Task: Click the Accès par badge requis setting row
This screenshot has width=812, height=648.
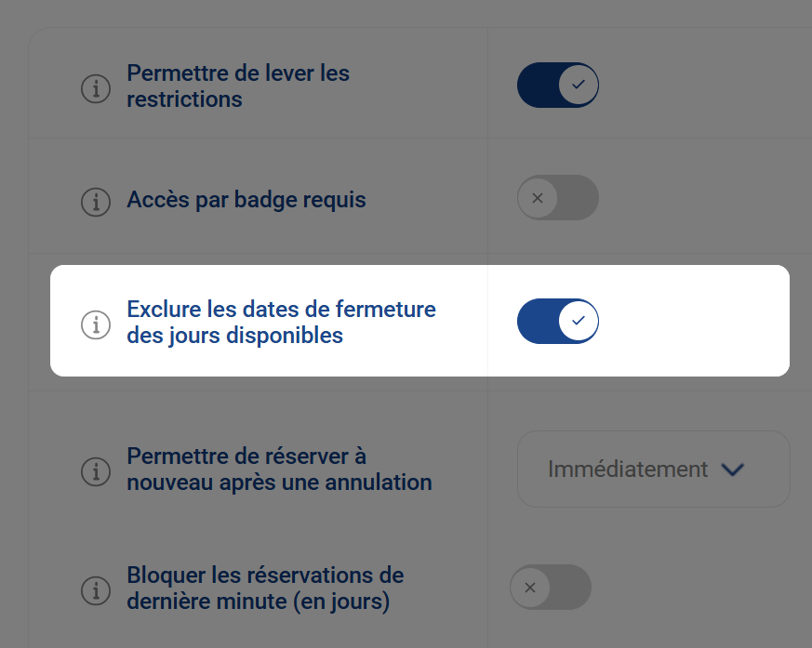Action: coord(248,198)
